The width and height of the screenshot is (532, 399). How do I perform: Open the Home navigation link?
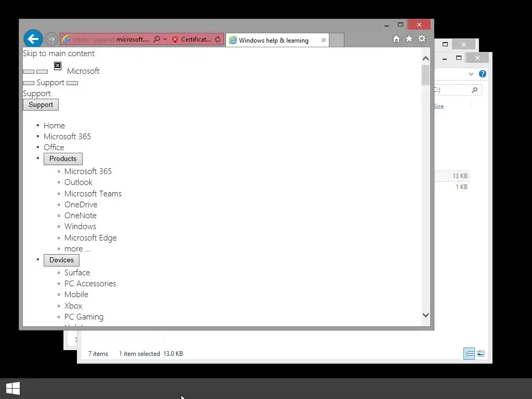54,126
